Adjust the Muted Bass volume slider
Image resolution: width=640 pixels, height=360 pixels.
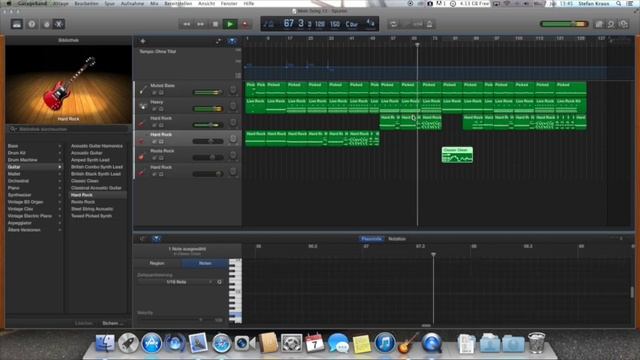(208, 92)
